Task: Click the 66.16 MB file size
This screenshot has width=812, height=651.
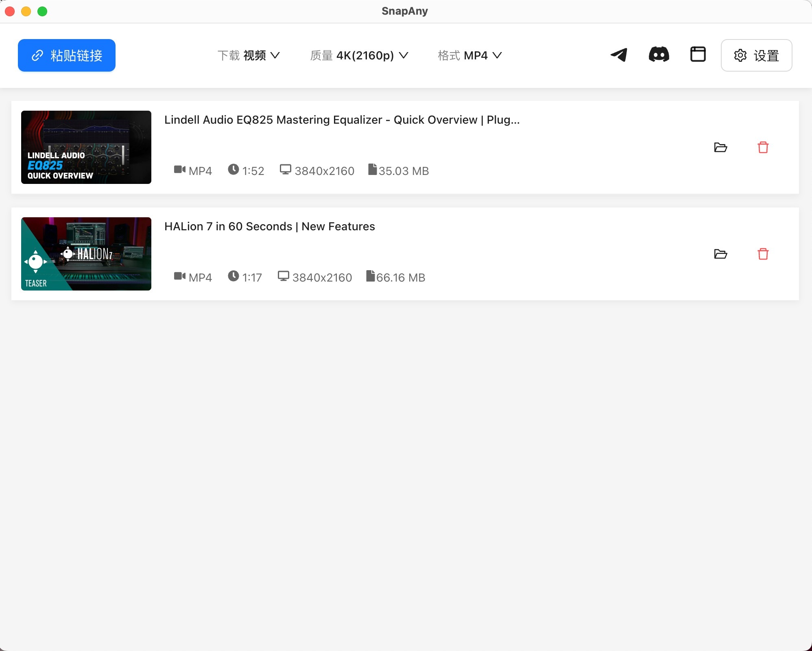Action: click(401, 277)
